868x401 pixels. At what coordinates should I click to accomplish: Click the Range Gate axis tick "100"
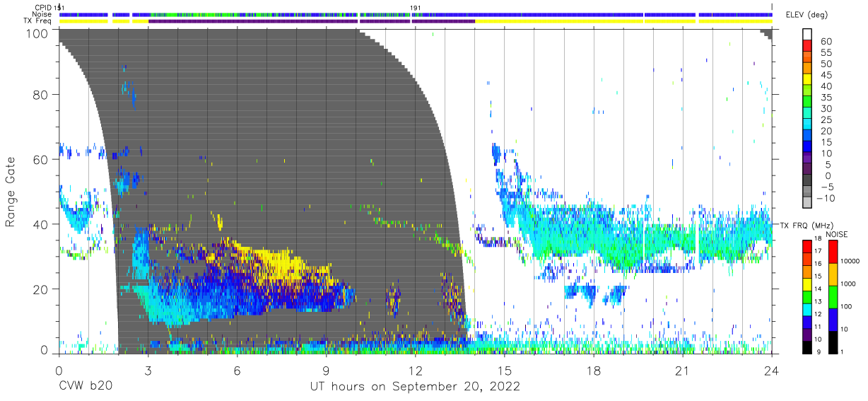tap(37, 33)
